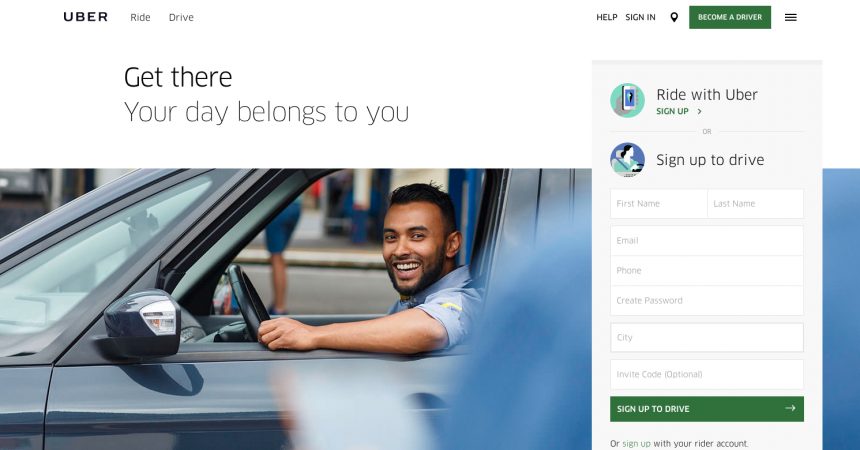Click into the Phone field
Viewport: 860px width, 450px height.
707,271
